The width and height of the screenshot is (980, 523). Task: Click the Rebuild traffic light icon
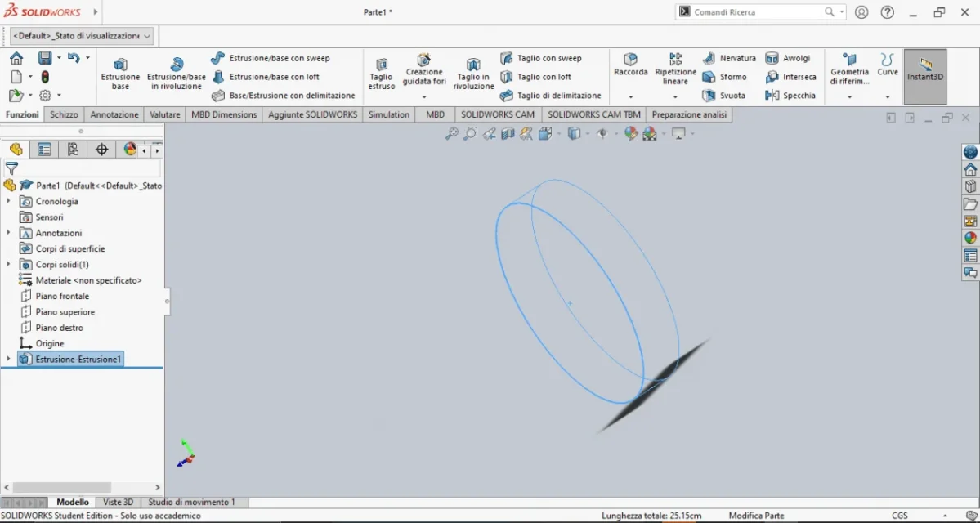pos(45,77)
